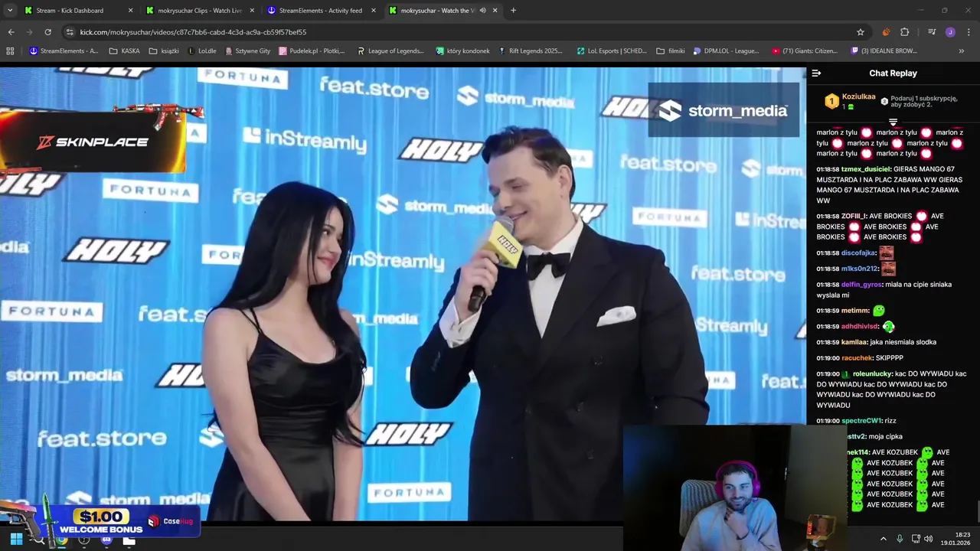Open the LoLdle bookmark

click(x=202, y=51)
